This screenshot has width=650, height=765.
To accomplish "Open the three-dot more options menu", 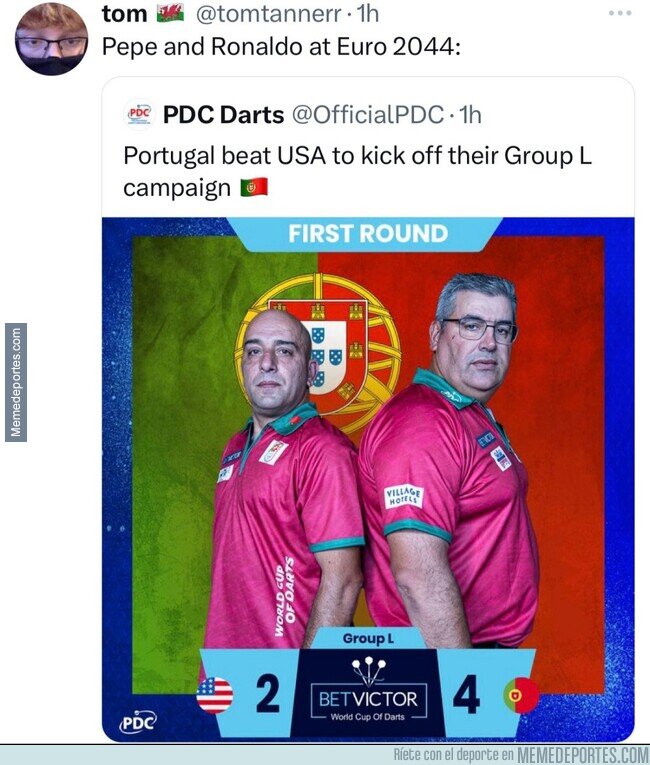I will (x=620, y=13).
